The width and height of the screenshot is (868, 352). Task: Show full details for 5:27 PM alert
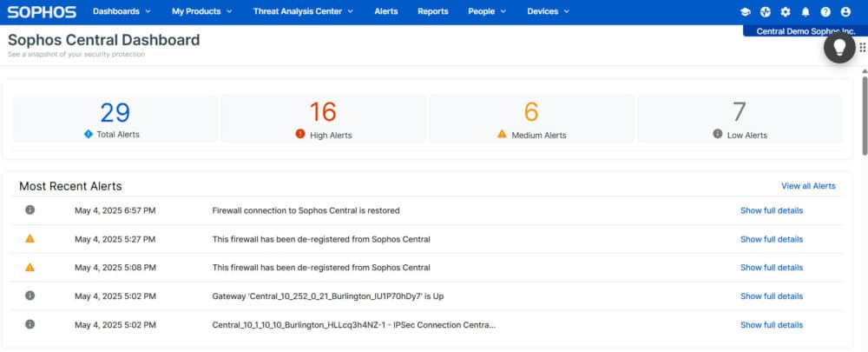pos(772,240)
